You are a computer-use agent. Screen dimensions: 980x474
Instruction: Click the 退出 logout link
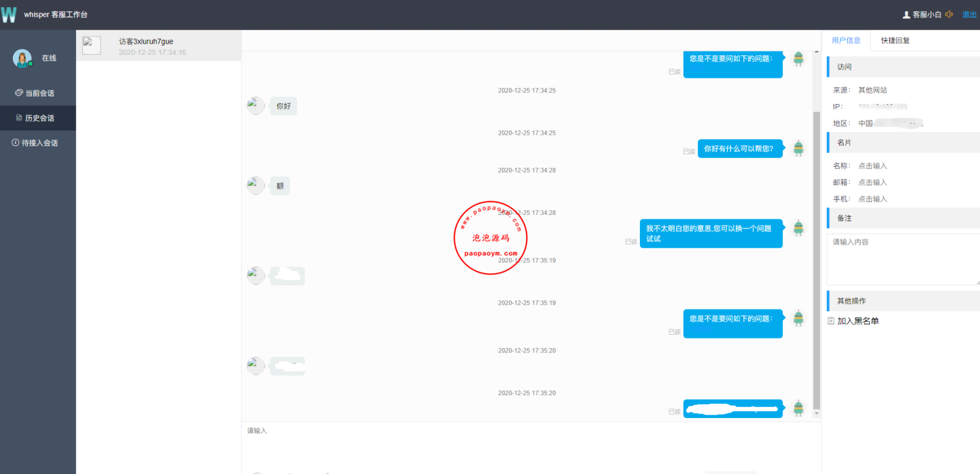pos(969,15)
